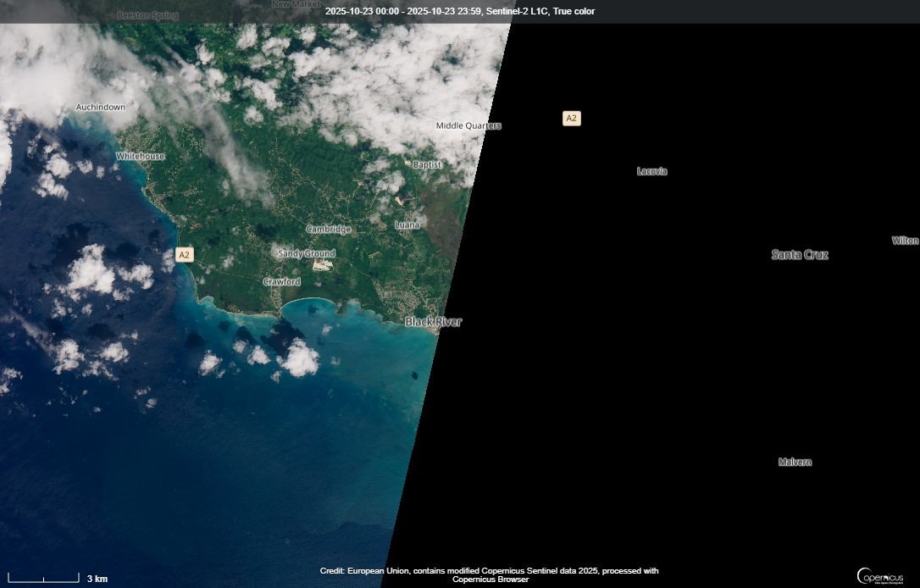
Task: Click the Beeston Spring label
Action: [147, 14]
